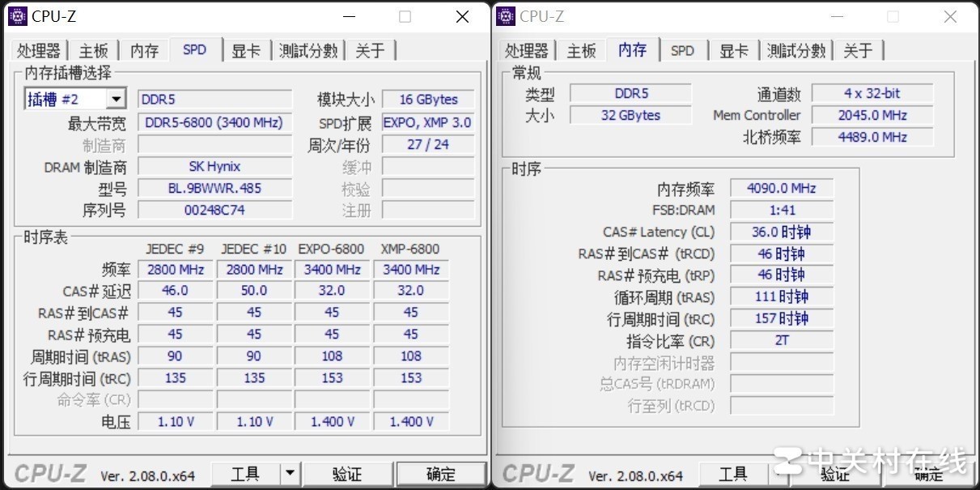Click the 验证 button in left window

pos(348,473)
